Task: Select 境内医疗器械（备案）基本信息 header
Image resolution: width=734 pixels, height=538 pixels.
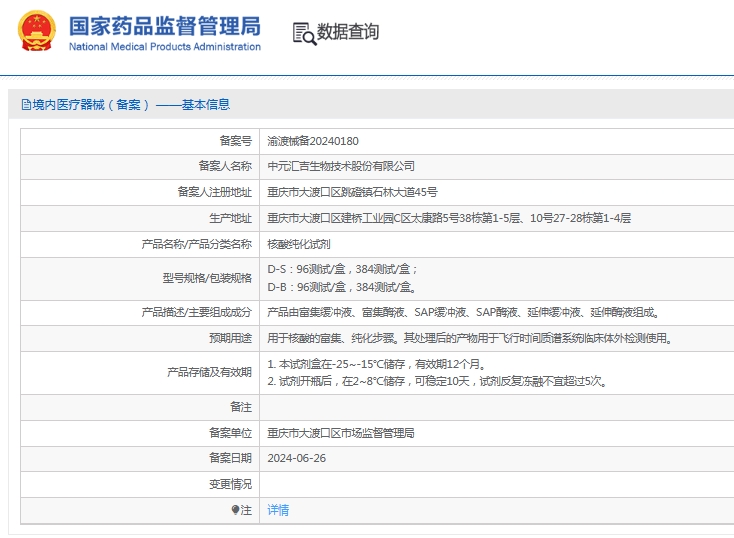Action: [x=126, y=104]
